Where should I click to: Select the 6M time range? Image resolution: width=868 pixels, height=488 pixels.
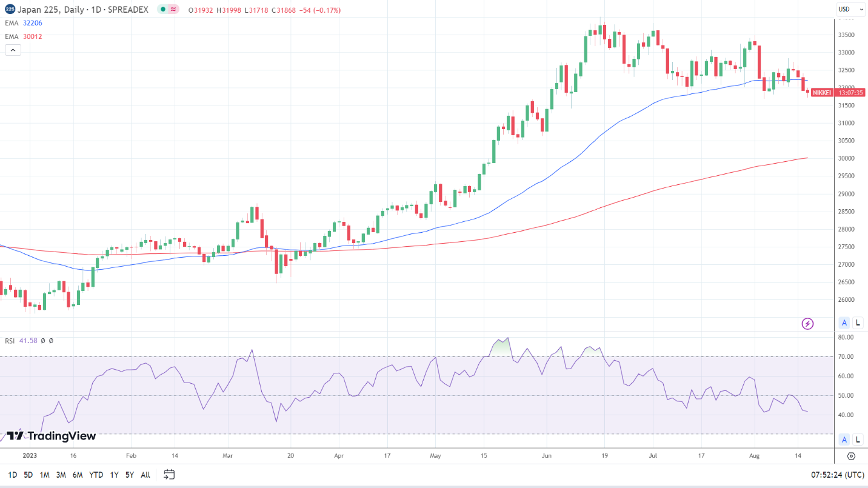click(x=78, y=475)
